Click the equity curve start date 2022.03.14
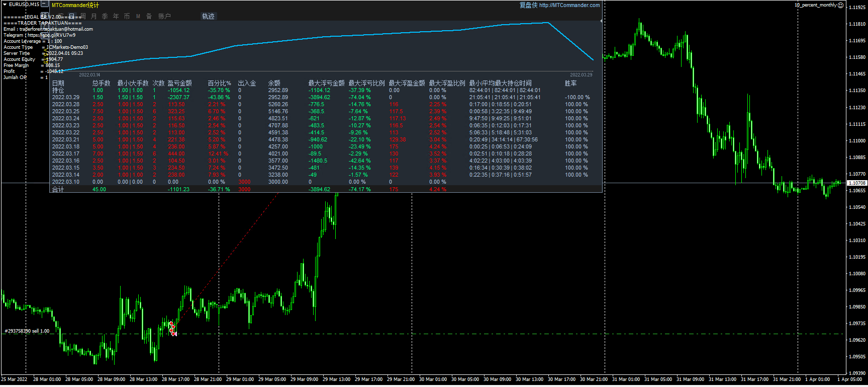 (x=89, y=74)
